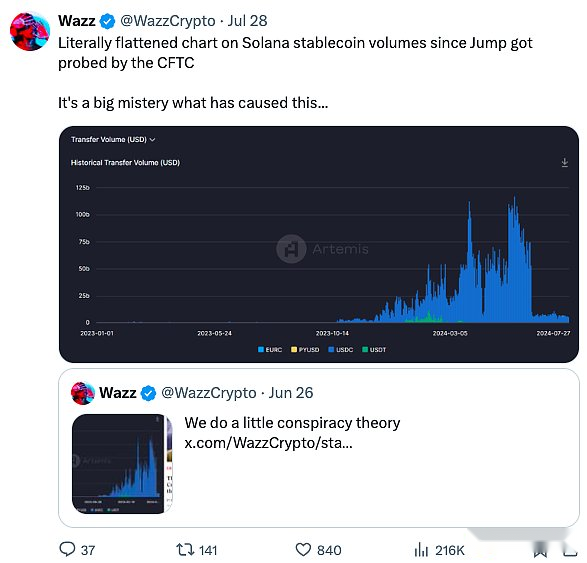Click Wazz's blue verified badge at top

click(107, 21)
